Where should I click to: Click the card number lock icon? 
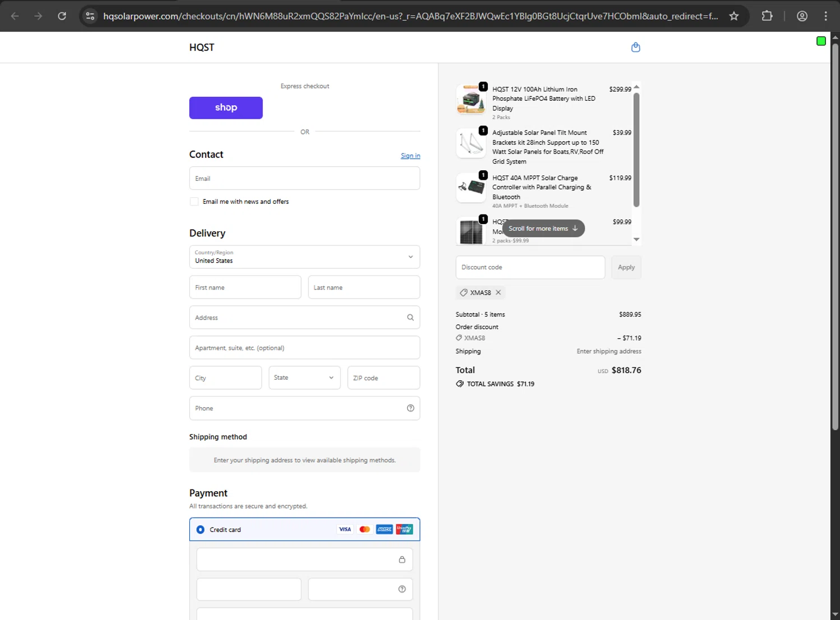[402, 560]
